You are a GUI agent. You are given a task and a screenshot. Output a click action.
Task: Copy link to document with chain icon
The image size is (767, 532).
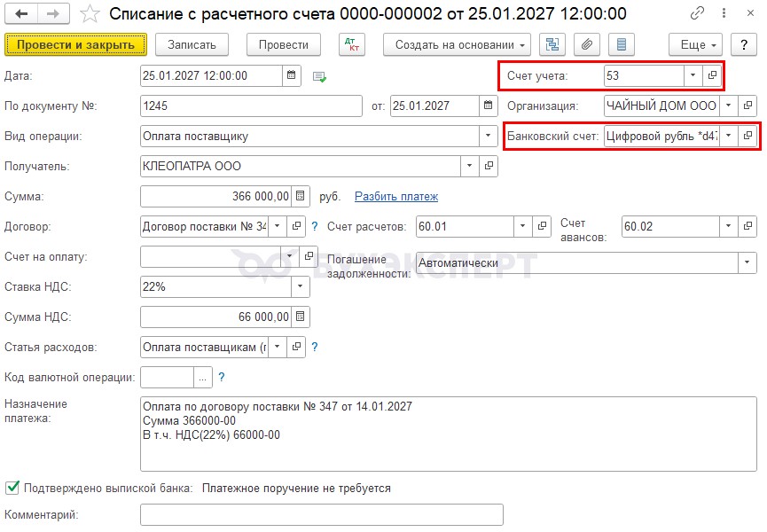click(x=697, y=13)
